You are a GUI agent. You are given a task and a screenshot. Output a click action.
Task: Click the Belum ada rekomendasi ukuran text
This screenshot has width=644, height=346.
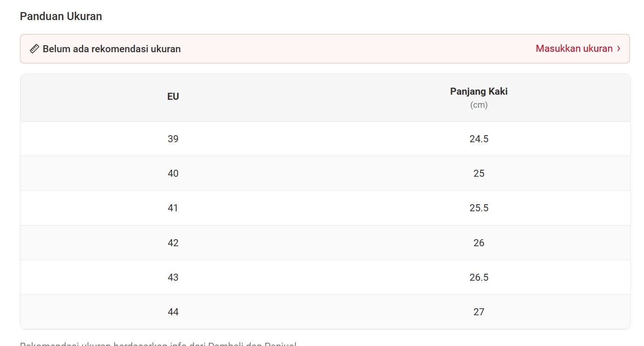[111, 49]
